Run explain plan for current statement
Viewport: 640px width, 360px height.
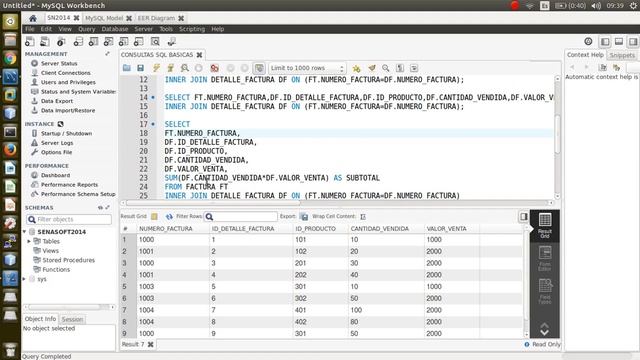click(x=184, y=68)
